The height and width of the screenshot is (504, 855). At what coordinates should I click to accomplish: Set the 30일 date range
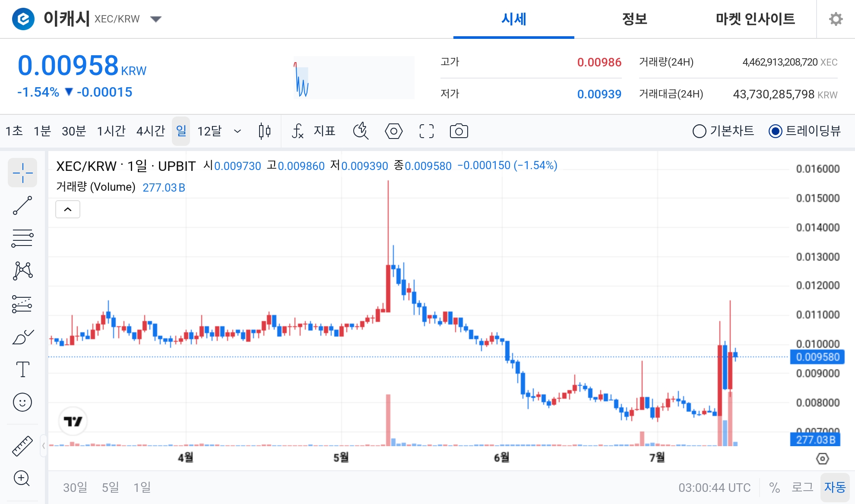[75, 487]
